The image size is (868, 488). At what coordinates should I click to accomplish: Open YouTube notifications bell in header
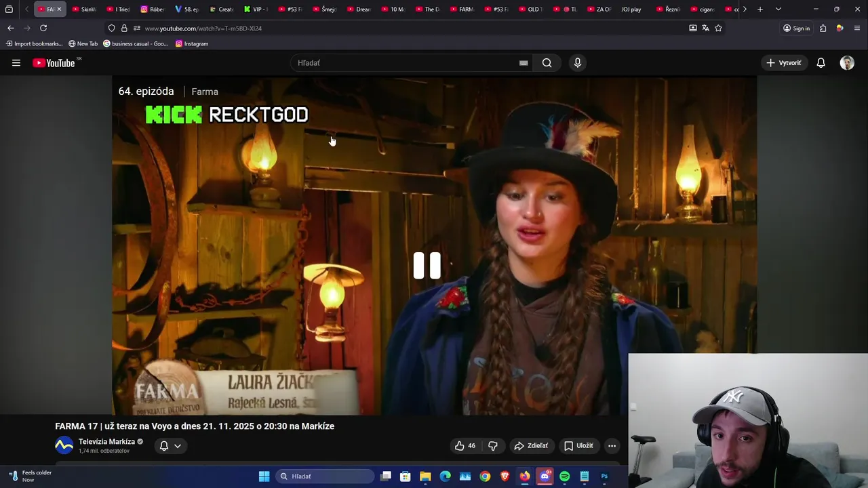(x=821, y=63)
